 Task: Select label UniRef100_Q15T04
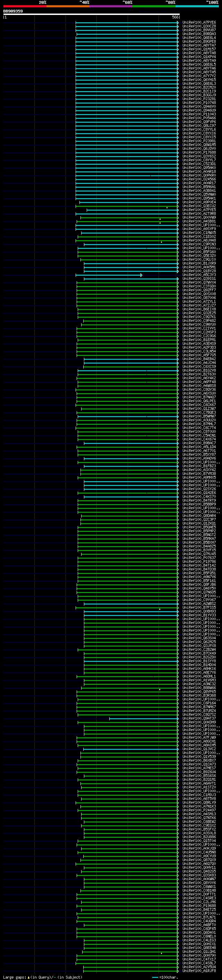199,841
